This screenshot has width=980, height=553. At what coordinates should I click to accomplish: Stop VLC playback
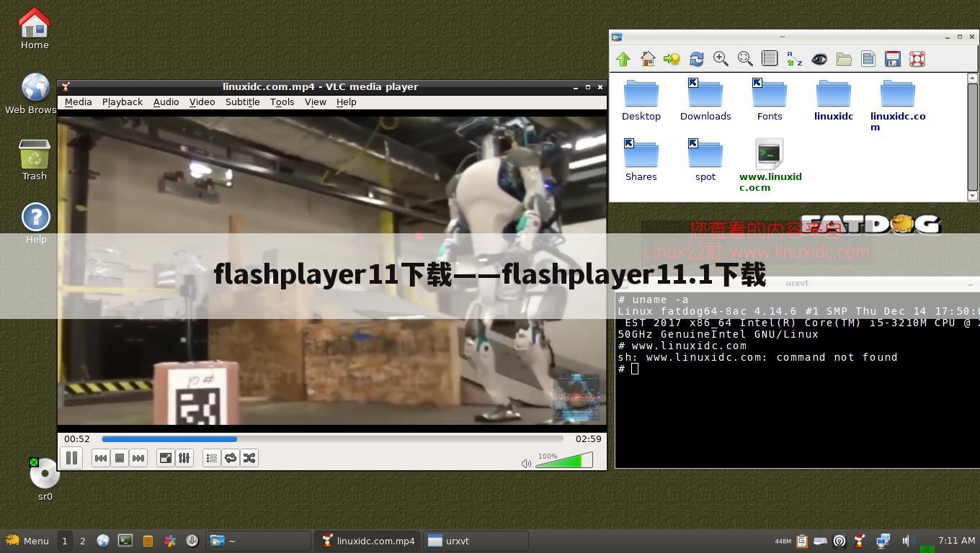pos(120,458)
